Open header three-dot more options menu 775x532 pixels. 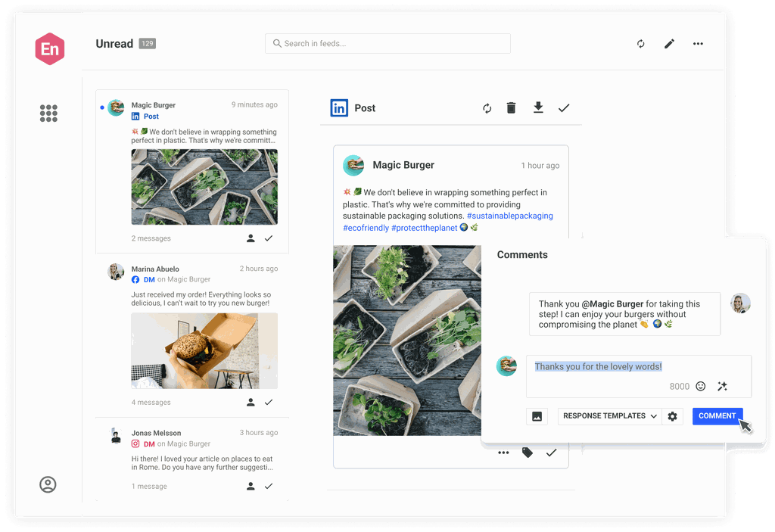[x=698, y=44]
